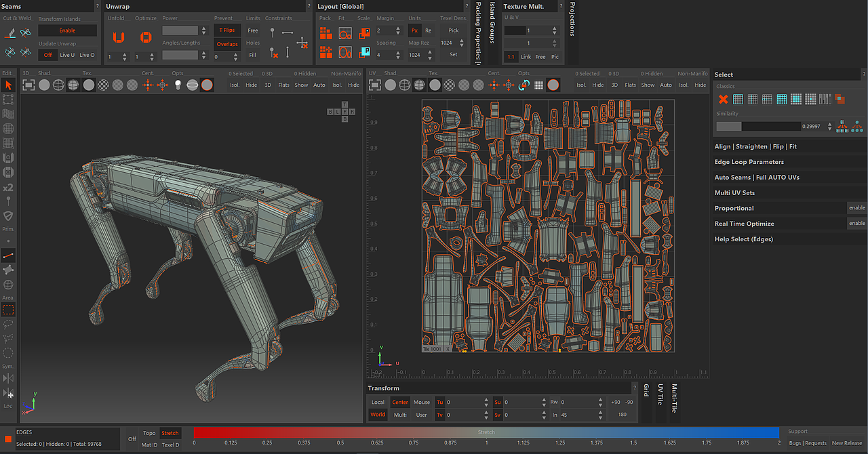Click the top Pack islands icon
The image size is (868, 454).
pyautogui.click(x=325, y=33)
